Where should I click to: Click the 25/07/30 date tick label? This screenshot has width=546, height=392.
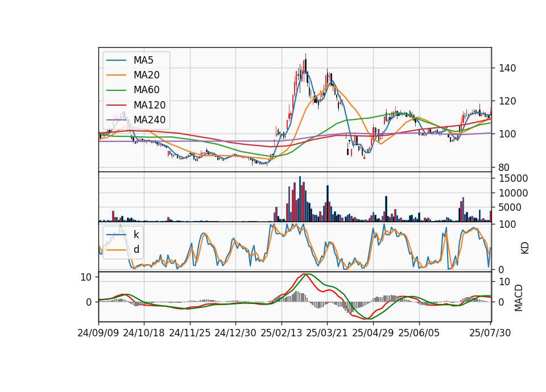coord(490,333)
